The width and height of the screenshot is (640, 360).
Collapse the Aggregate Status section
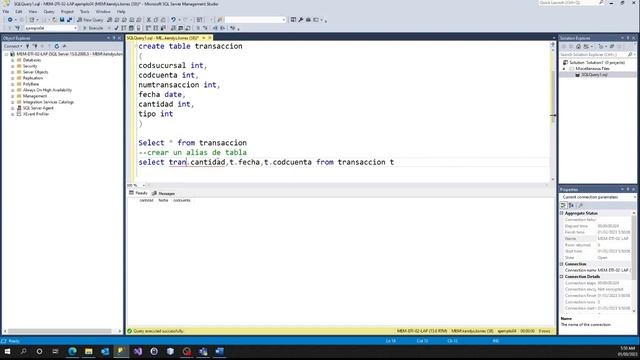coord(562,213)
